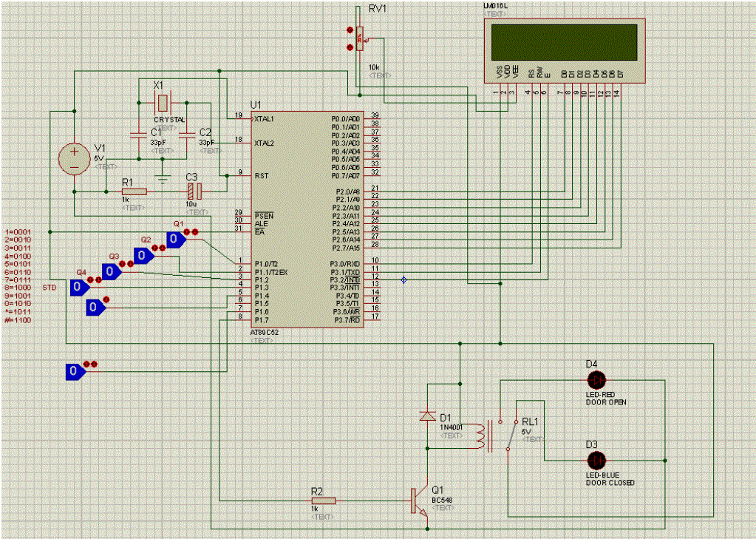Toggle the bottom-most unlabeled logic state
The width and height of the screenshot is (756, 539).
[x=73, y=371]
